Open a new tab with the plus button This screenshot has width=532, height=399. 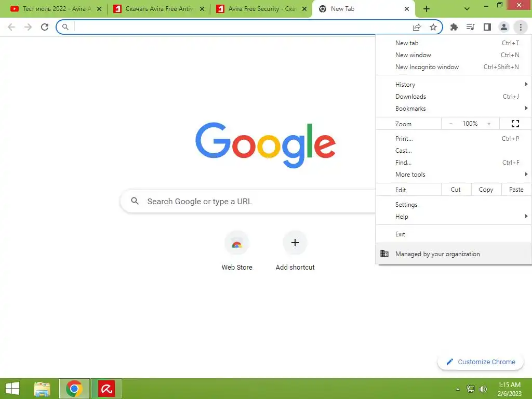[x=427, y=9]
